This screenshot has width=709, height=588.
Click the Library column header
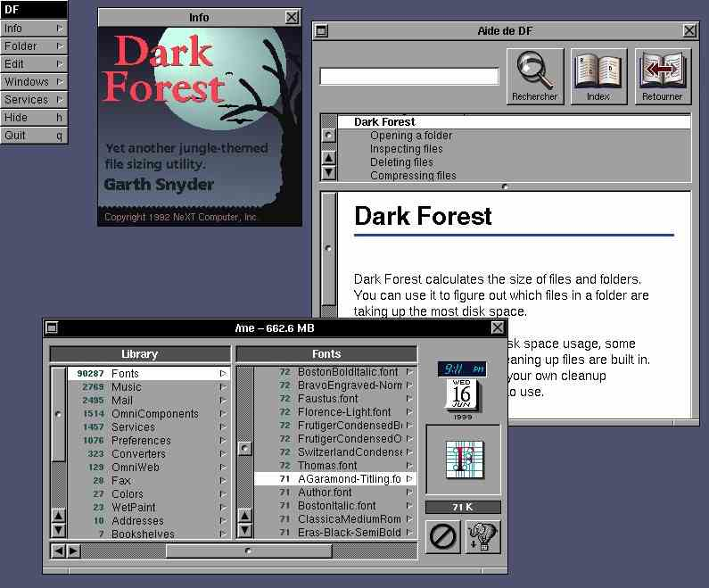point(140,354)
